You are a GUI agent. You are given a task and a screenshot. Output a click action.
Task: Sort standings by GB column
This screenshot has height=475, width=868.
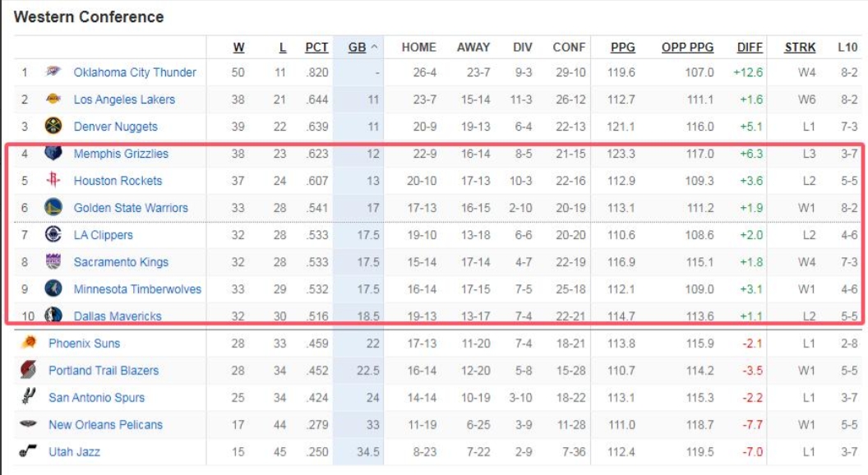(x=357, y=48)
